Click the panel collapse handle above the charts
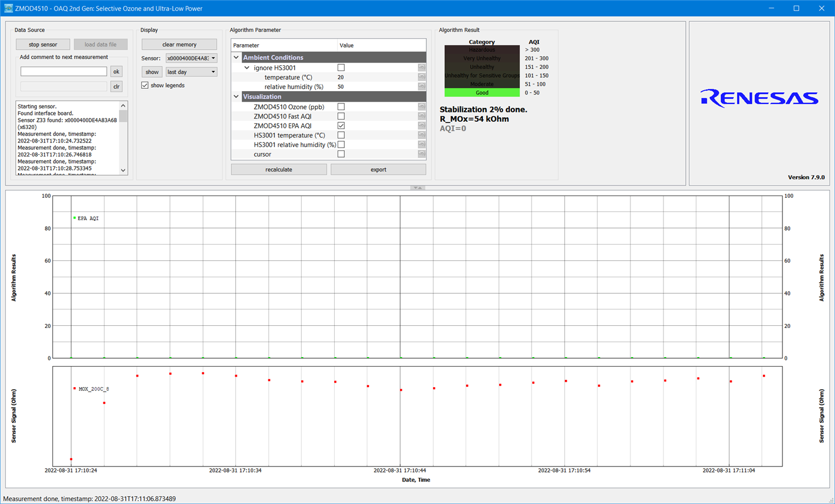The height and width of the screenshot is (504, 835). click(x=417, y=188)
